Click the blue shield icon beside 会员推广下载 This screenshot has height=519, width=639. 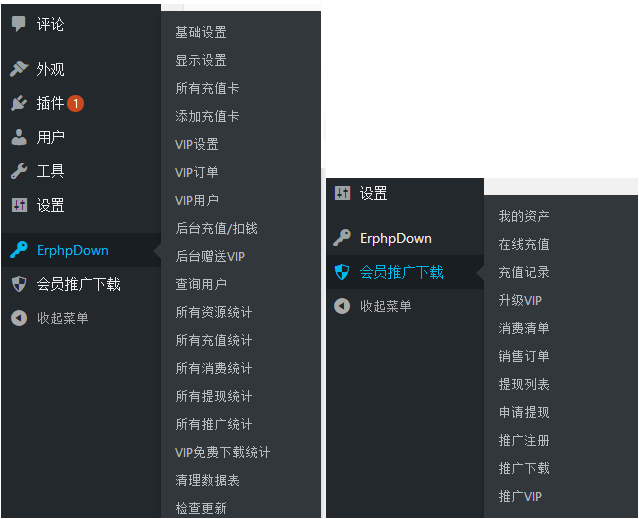342,272
